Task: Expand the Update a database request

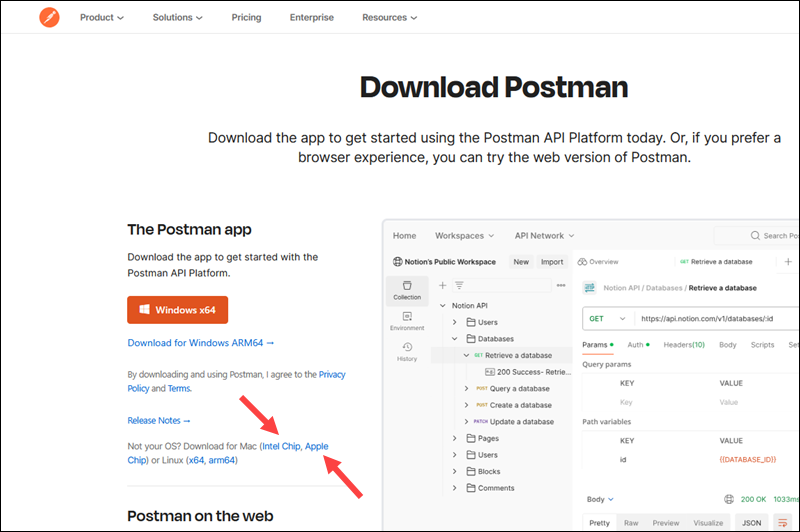Action: [466, 422]
